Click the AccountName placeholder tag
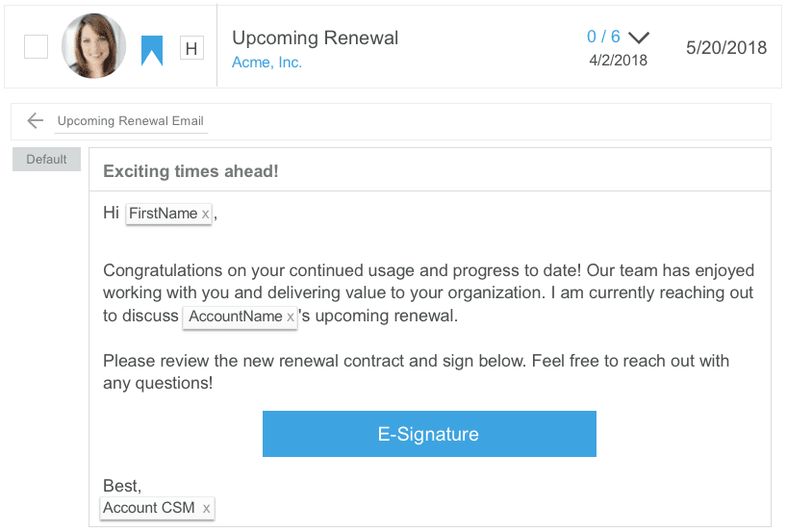Screen dimensions: 787x532 pyautogui.click(x=235, y=317)
